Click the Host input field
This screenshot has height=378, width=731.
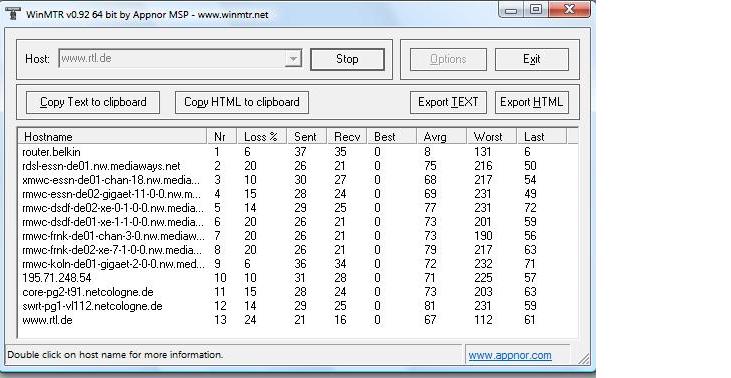click(x=172, y=59)
